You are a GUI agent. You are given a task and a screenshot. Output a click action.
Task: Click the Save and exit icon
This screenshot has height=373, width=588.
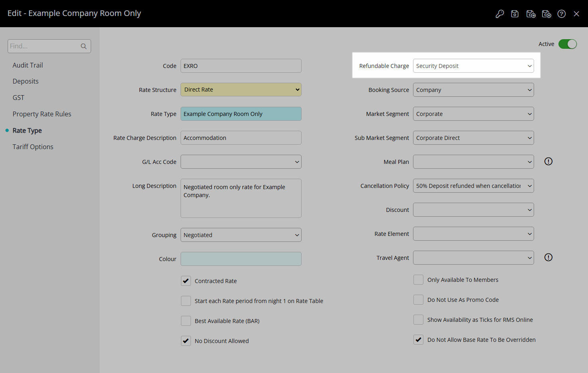(x=546, y=14)
